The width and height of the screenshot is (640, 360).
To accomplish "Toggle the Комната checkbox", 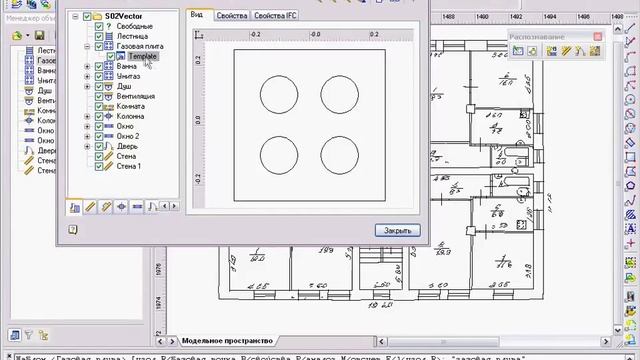I will coord(99,107).
